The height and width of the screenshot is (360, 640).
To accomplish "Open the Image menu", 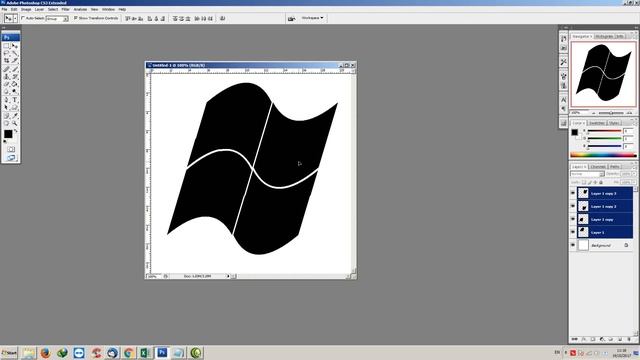I will coord(26,9).
